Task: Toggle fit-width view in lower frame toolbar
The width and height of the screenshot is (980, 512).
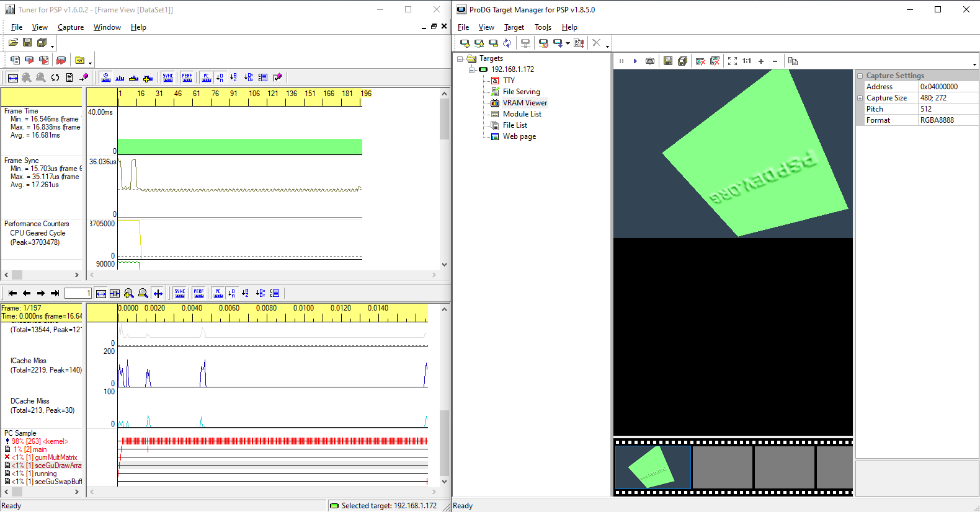Action: click(x=101, y=293)
